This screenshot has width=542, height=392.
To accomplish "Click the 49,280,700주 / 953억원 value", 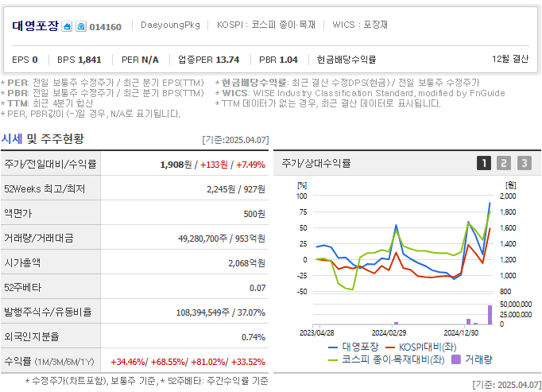I will click(222, 239).
